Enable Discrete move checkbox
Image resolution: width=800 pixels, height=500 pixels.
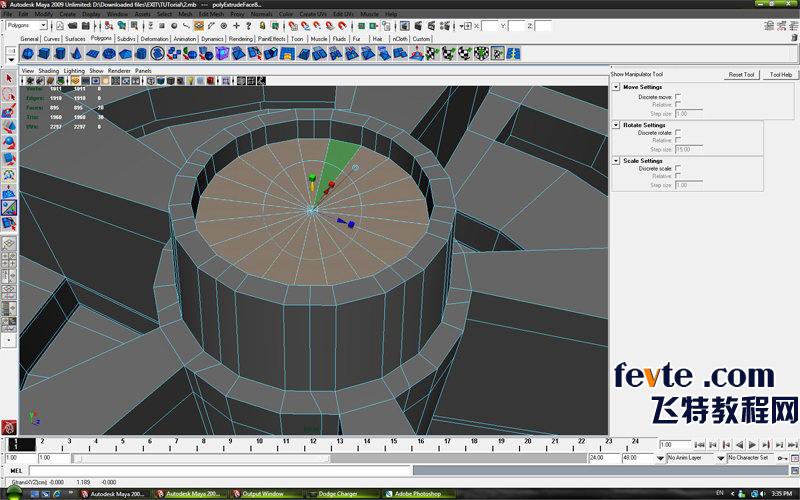coord(678,97)
